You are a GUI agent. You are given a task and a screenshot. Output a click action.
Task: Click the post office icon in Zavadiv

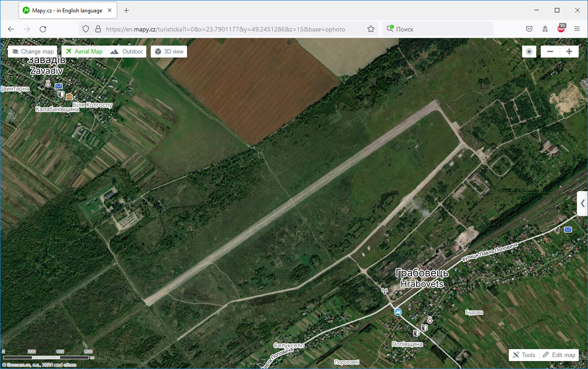pyautogui.click(x=58, y=86)
